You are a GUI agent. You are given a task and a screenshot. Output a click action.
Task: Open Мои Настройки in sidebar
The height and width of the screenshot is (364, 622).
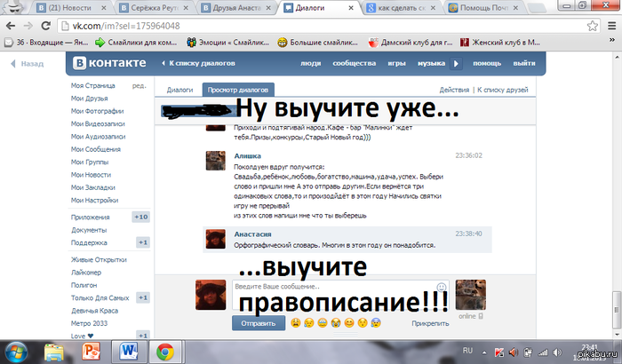click(x=94, y=201)
